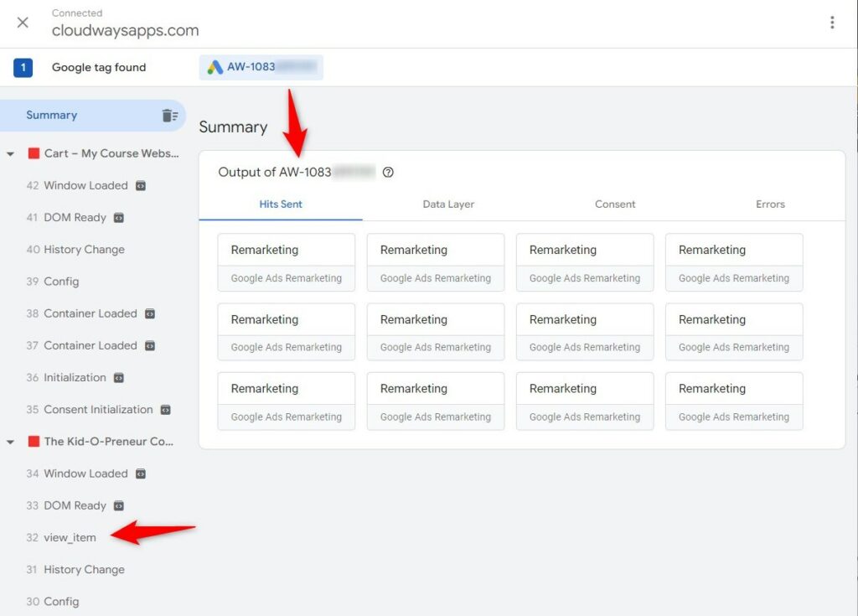
Task: Select event 35 Consent Initialization
Action: coord(90,410)
